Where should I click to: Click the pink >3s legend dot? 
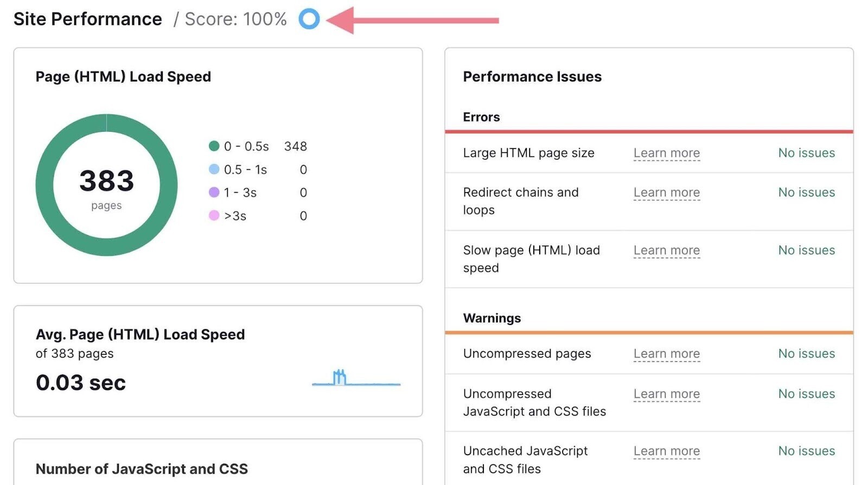point(214,216)
